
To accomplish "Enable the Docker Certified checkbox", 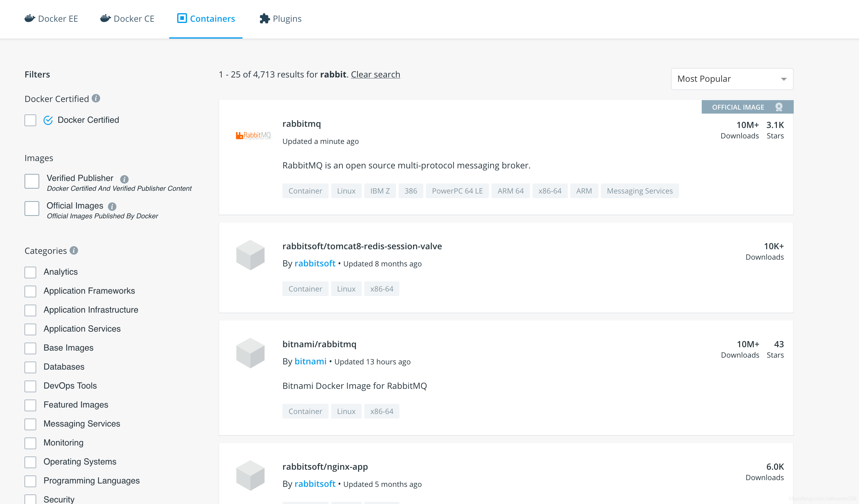I will click(x=30, y=120).
